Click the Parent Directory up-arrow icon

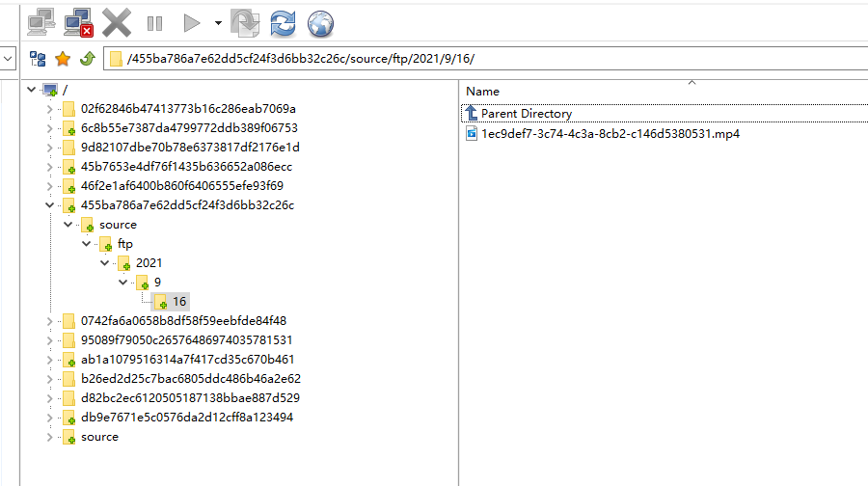click(x=471, y=113)
